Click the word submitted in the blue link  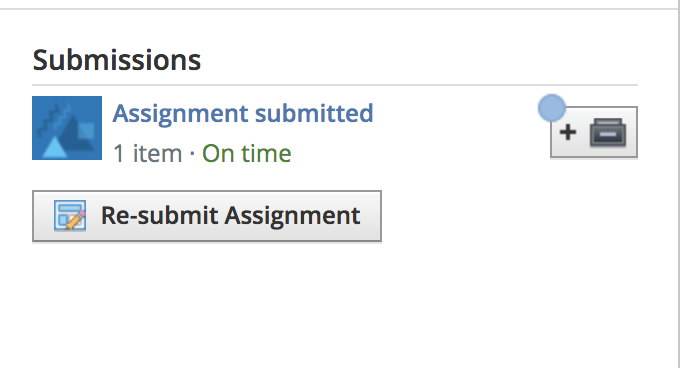314,114
